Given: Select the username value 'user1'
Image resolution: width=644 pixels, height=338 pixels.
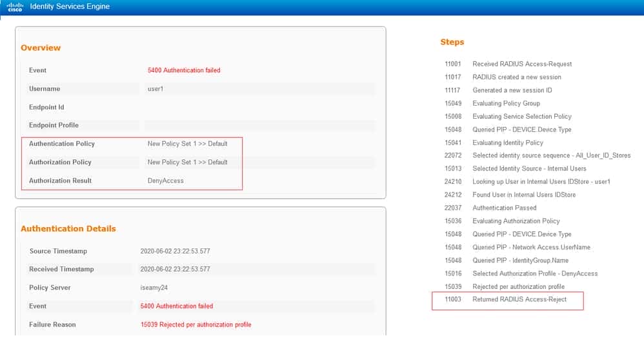Looking at the screenshot, I should coord(156,89).
